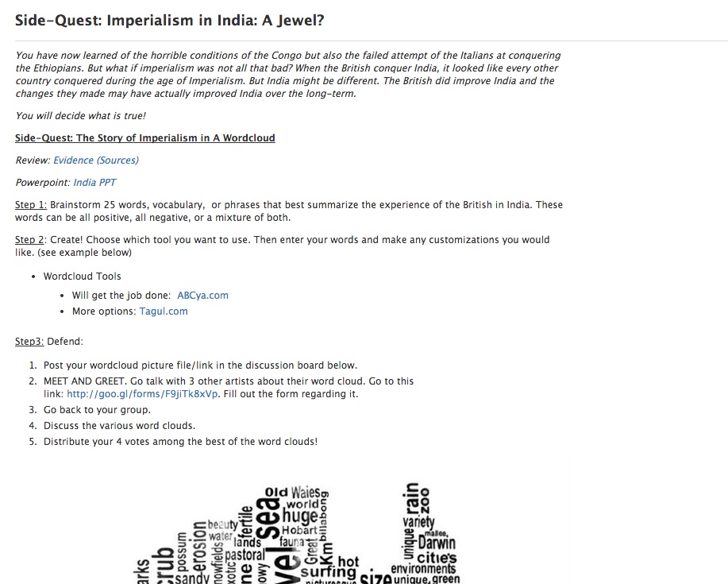Click the example wordcloud image

coord(297,532)
